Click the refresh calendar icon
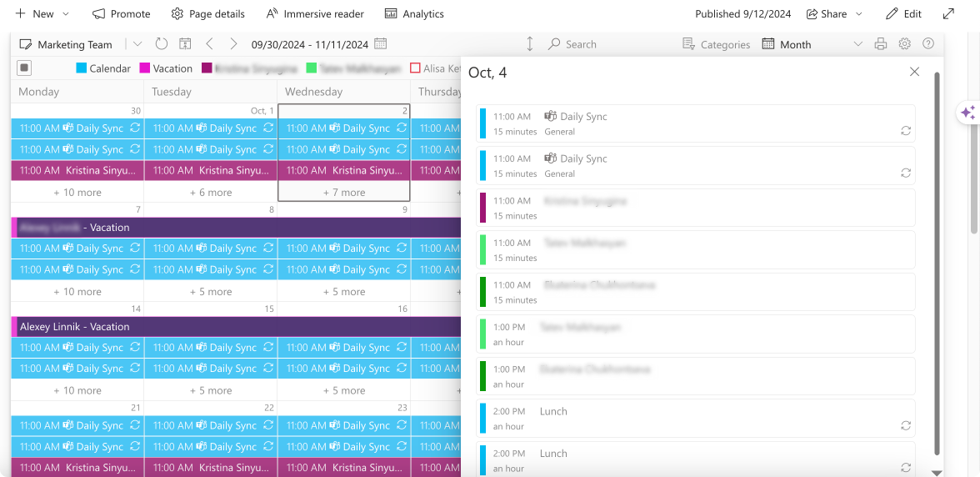Image resolution: width=980 pixels, height=477 pixels. pyautogui.click(x=162, y=43)
